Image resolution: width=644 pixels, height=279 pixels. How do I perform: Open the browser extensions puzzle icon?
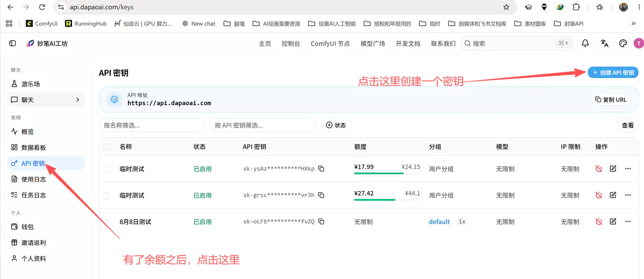[x=576, y=7]
